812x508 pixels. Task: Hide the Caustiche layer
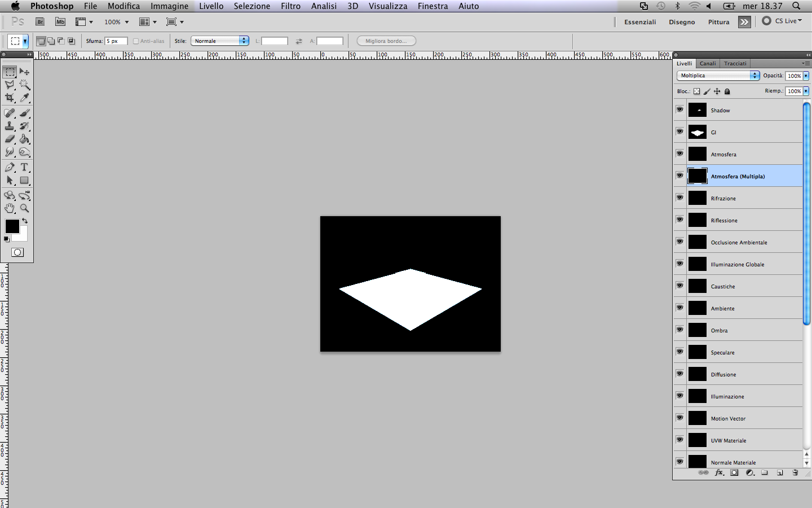(x=679, y=286)
